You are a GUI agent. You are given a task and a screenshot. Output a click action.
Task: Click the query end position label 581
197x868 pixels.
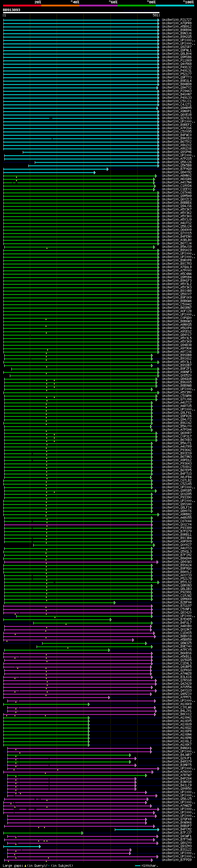pos(155,15)
